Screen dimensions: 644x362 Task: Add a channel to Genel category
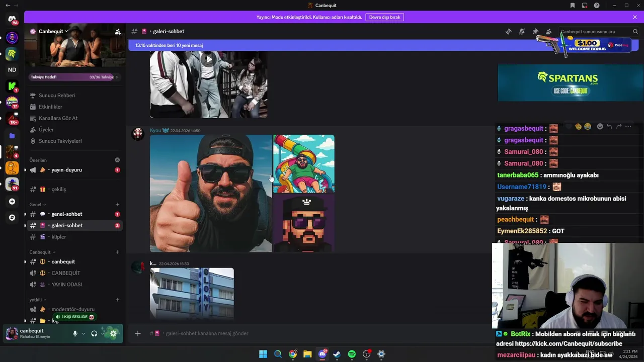(x=117, y=205)
